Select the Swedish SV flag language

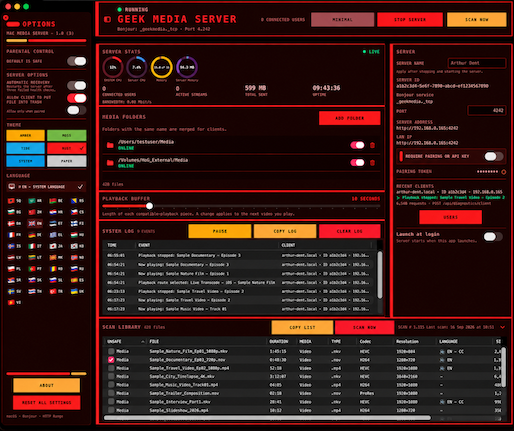[14, 291]
